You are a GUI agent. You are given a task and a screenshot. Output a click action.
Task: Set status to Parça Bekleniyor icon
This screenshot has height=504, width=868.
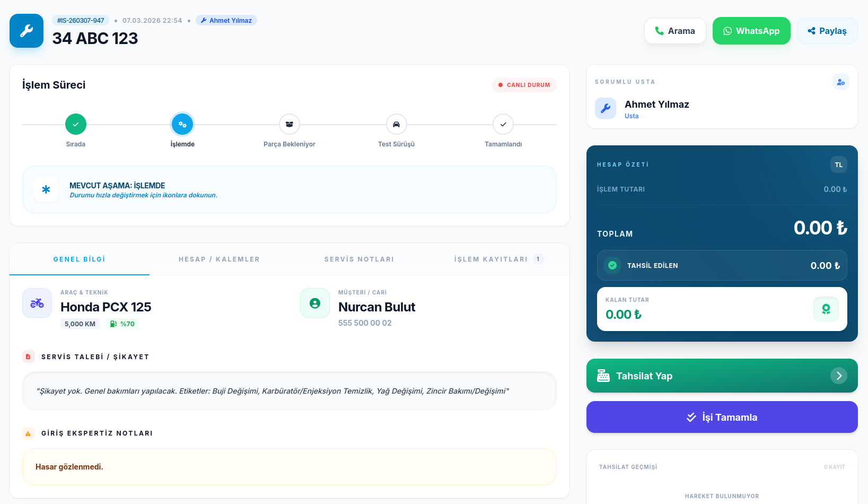290,124
